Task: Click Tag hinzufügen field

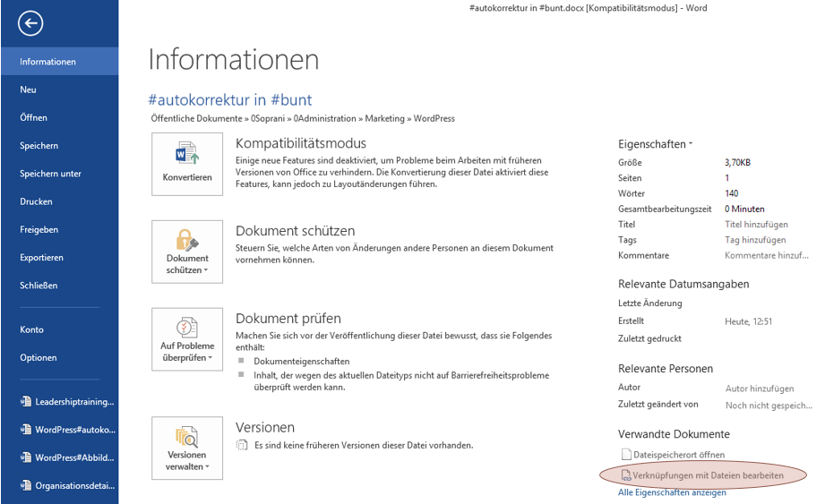Action: point(755,240)
